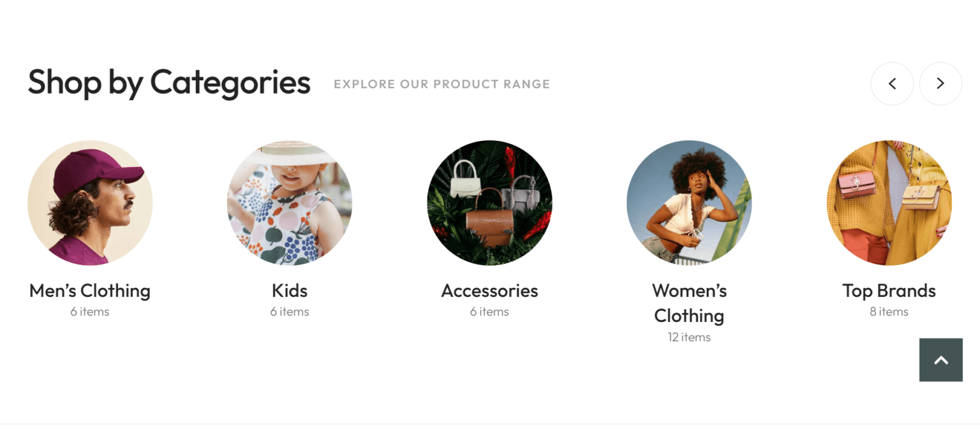
Task: Click the Accessories title link
Action: pyautogui.click(x=489, y=291)
